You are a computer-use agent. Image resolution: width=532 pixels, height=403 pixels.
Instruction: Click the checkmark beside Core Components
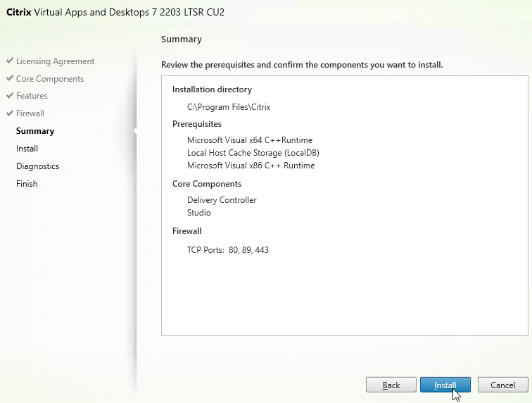pos(10,78)
